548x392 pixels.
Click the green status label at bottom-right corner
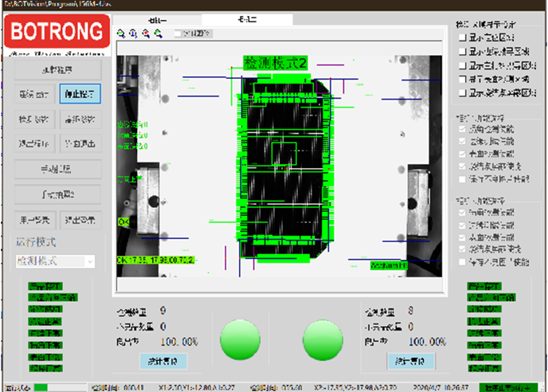(x=508, y=387)
